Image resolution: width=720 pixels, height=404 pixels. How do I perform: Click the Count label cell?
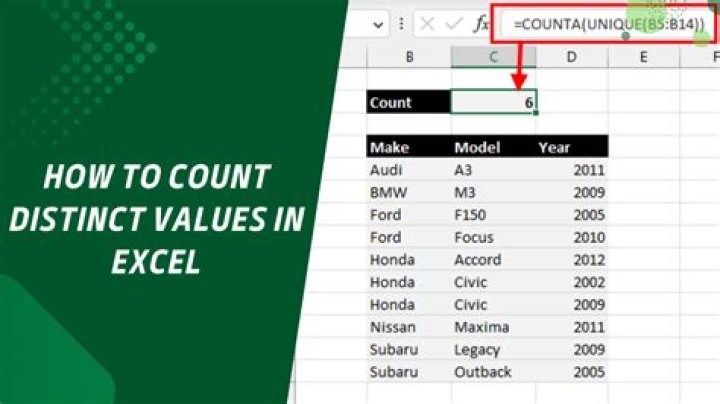click(x=409, y=102)
